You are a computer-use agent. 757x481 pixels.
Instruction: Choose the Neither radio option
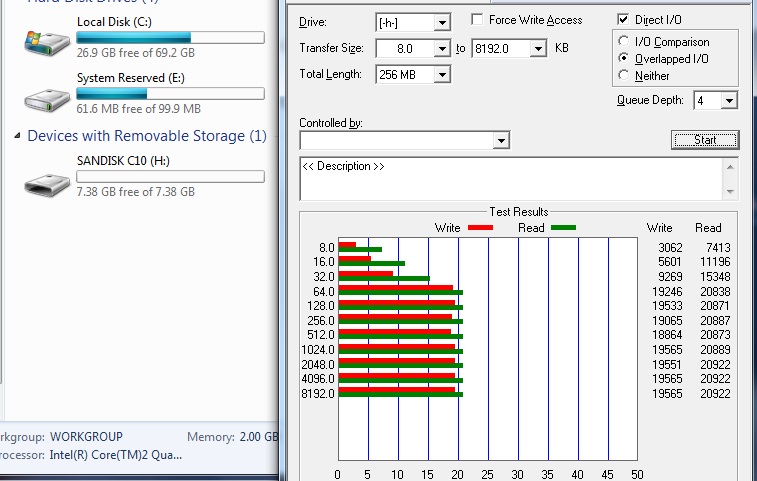(x=624, y=75)
